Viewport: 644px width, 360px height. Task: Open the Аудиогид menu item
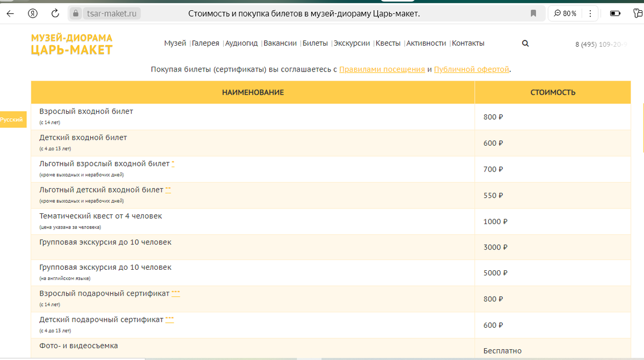(x=241, y=44)
